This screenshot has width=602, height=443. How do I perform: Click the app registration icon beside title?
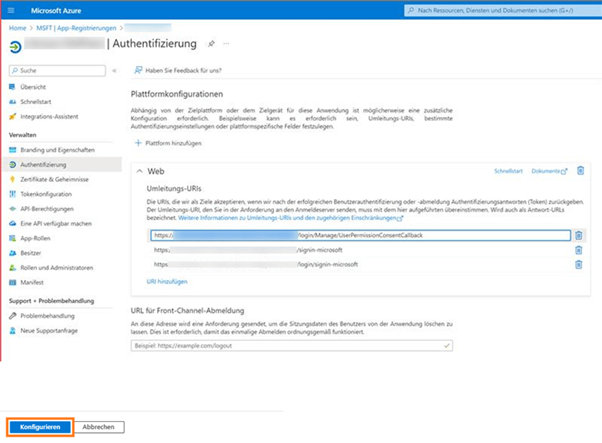15,47
